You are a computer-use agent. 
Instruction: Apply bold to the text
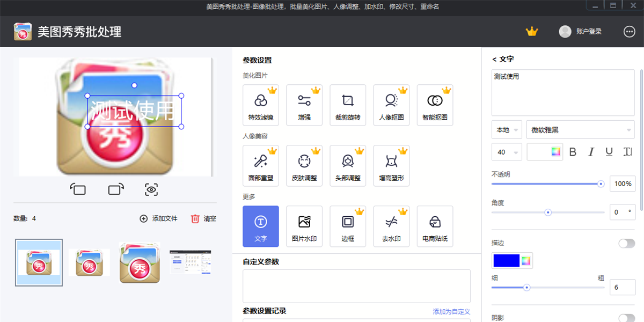pos(573,152)
